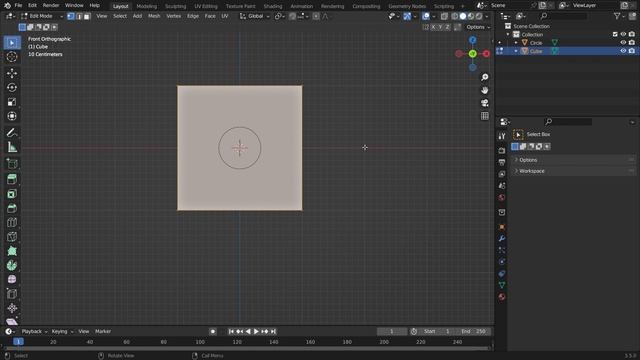
Task: Select the Inset Faces tool
Action: tap(12, 194)
